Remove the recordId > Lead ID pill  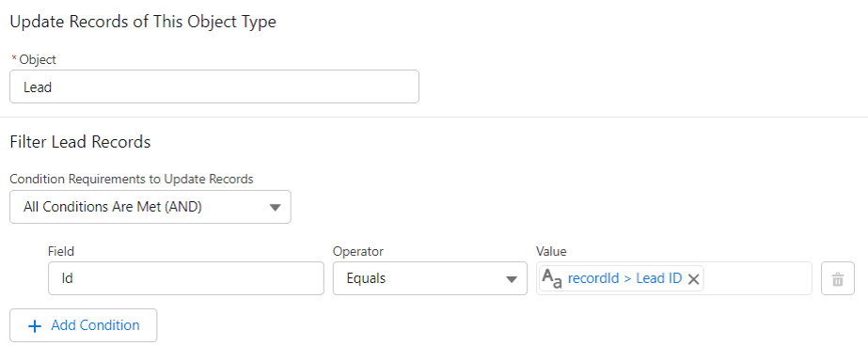coord(693,279)
